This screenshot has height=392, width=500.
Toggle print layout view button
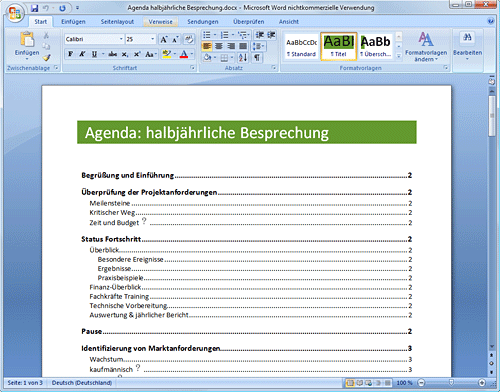pyautogui.click(x=350, y=383)
